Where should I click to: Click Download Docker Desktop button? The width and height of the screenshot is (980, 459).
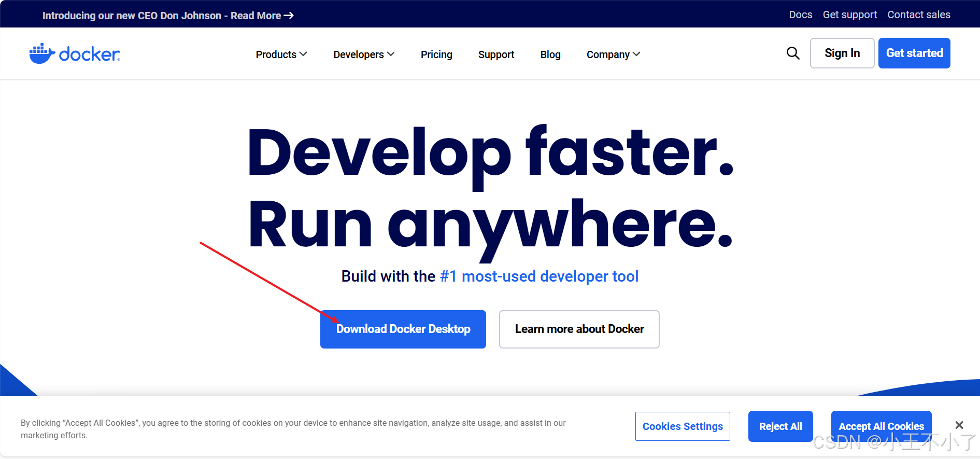(x=403, y=329)
